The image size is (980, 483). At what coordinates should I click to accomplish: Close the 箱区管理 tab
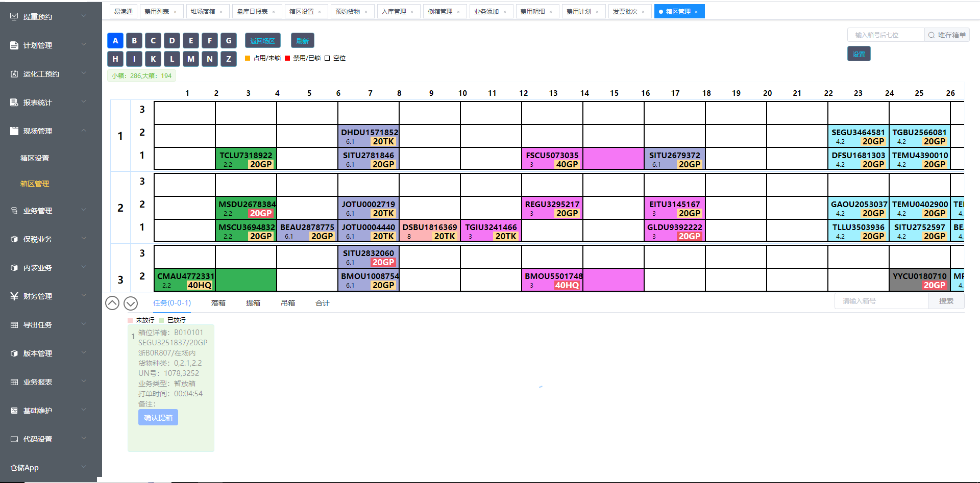click(696, 12)
